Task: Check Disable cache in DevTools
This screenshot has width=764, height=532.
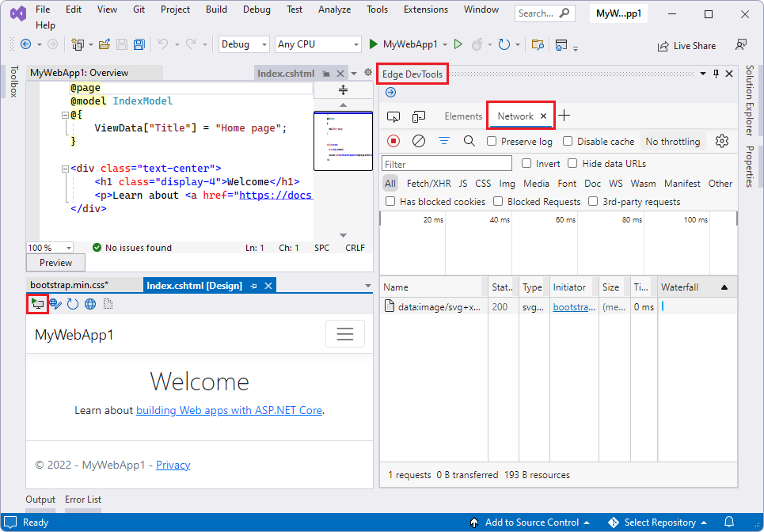Action: (568, 141)
